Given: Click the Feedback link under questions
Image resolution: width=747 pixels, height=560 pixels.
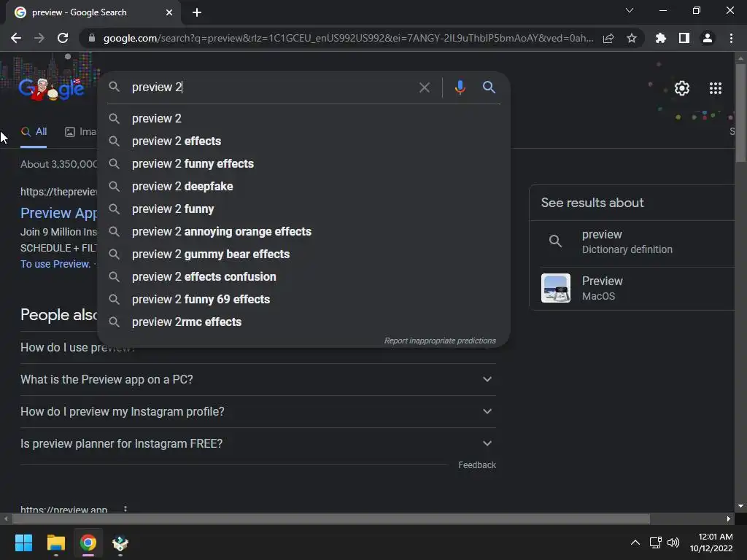Looking at the screenshot, I should pyautogui.click(x=477, y=465).
